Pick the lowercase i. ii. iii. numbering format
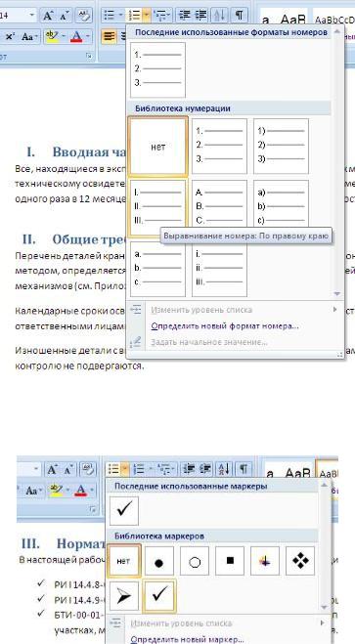 [x=219, y=270]
